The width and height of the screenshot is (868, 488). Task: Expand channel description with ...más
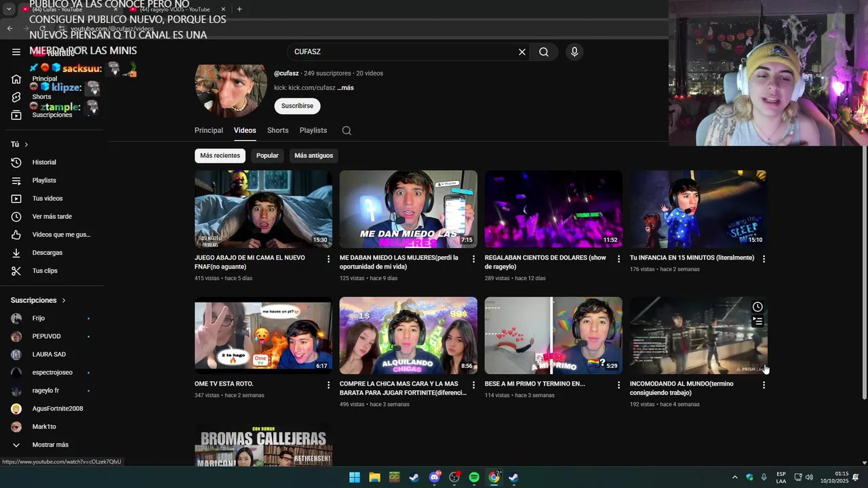(345, 88)
